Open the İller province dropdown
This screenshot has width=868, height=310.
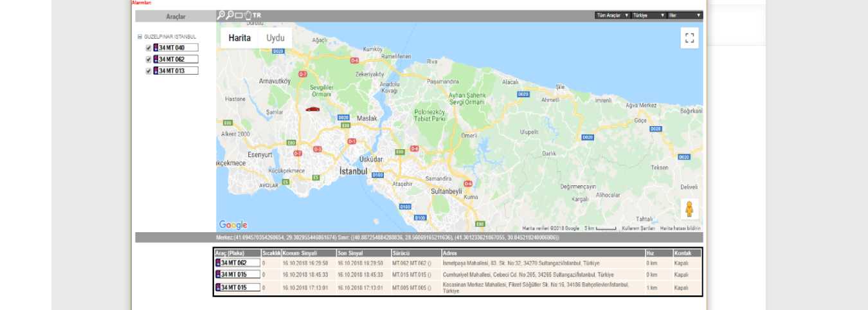685,15
